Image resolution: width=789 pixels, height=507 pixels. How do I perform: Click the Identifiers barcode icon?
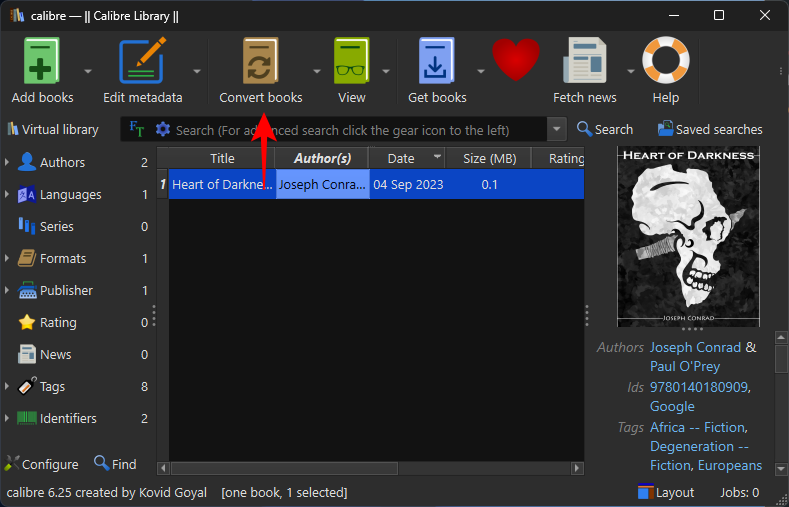coord(27,418)
